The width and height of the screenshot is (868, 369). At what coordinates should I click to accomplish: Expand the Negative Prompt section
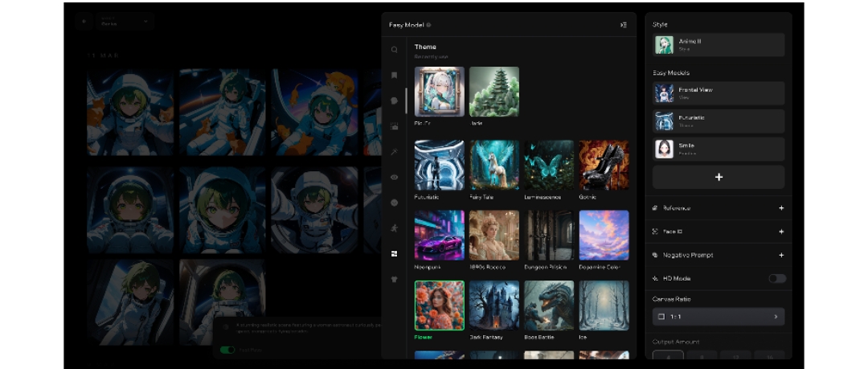780,255
